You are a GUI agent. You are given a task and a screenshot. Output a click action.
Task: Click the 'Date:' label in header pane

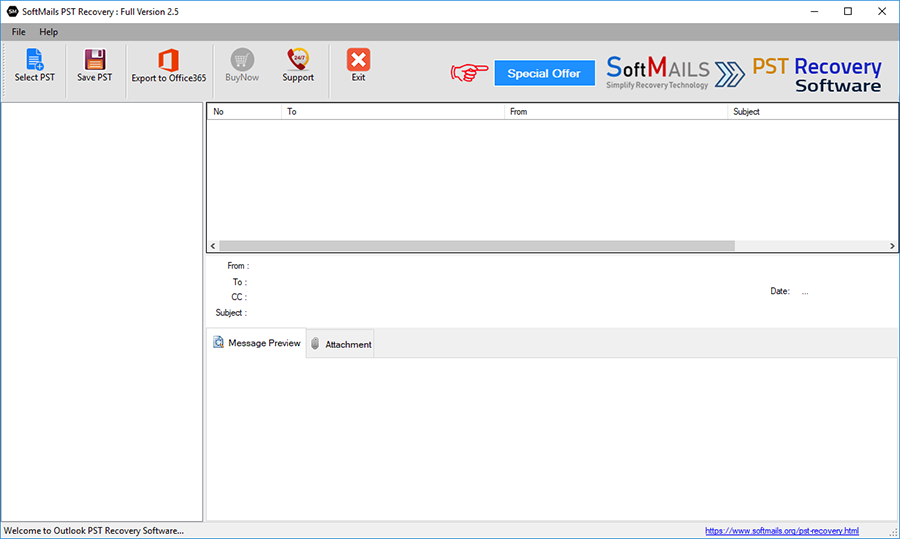[x=779, y=291]
